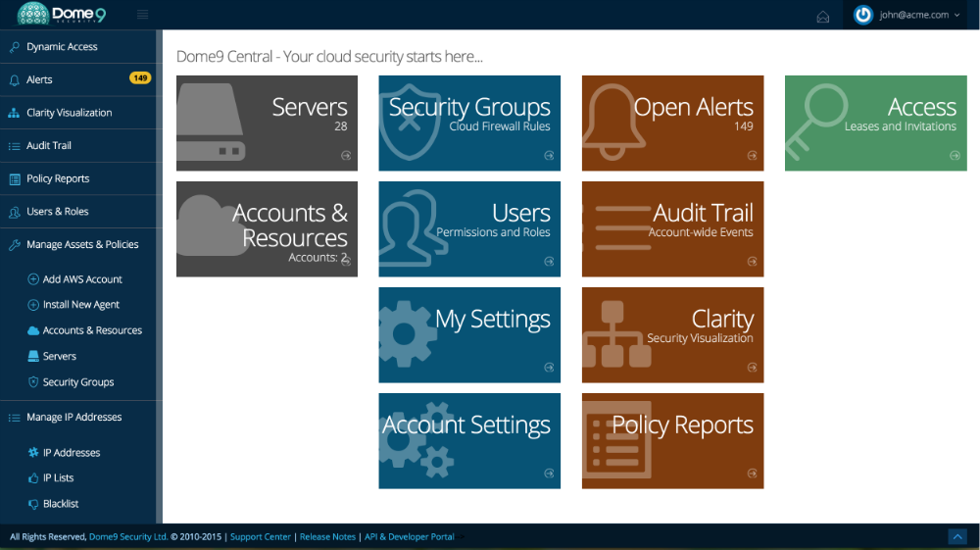Open the Users Permissions and Roles tile
Image resolution: width=980 pixels, height=550 pixels.
click(x=469, y=228)
